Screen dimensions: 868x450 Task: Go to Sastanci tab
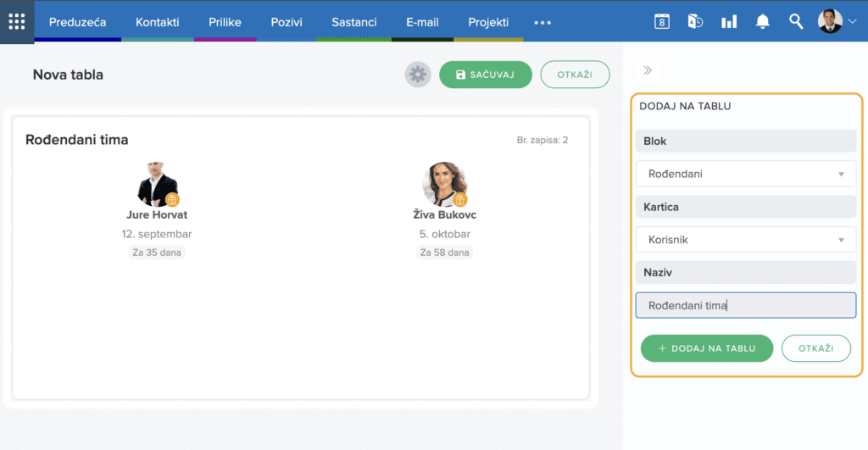pos(354,22)
